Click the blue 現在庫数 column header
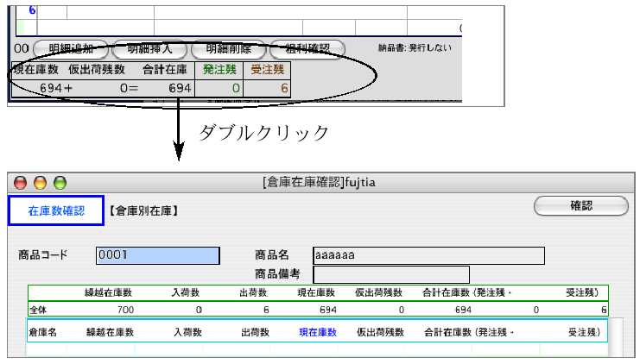This screenshot has height=364, width=640. click(x=316, y=331)
